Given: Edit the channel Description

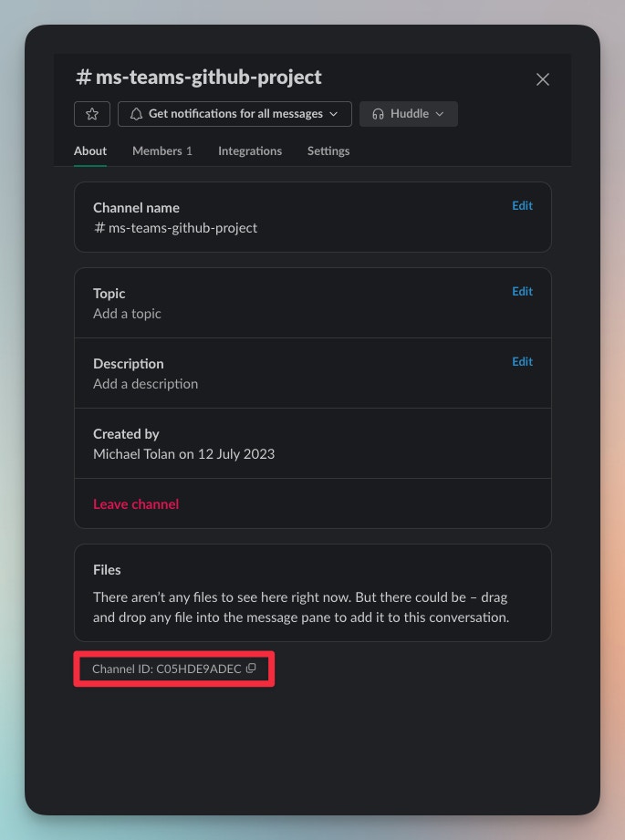Looking at the screenshot, I should pos(522,362).
